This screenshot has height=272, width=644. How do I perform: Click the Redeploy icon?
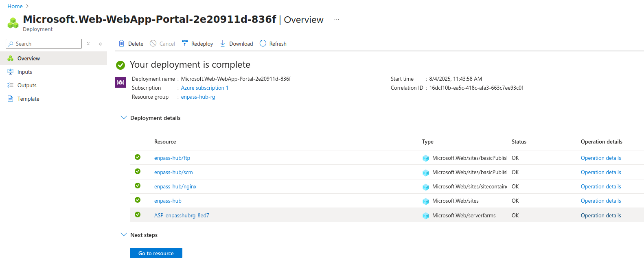point(185,43)
